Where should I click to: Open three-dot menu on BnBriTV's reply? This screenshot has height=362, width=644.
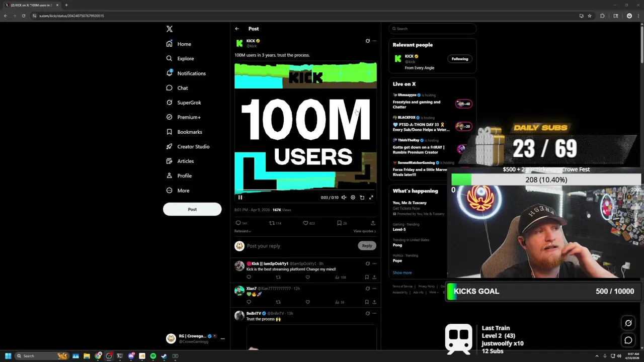(x=374, y=313)
